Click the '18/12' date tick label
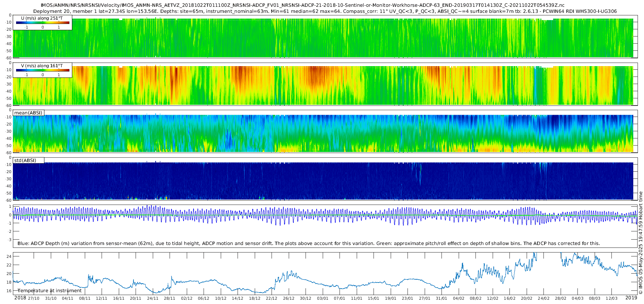644x304 pixels. coord(255,298)
